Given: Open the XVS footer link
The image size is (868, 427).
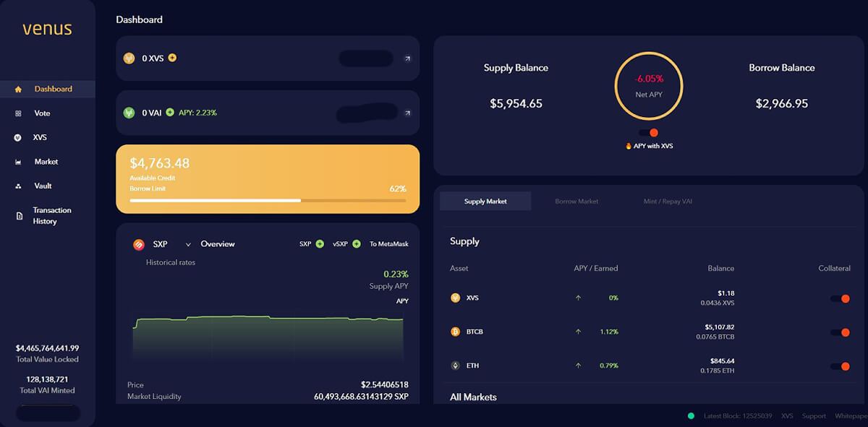Looking at the screenshot, I should pos(787,416).
